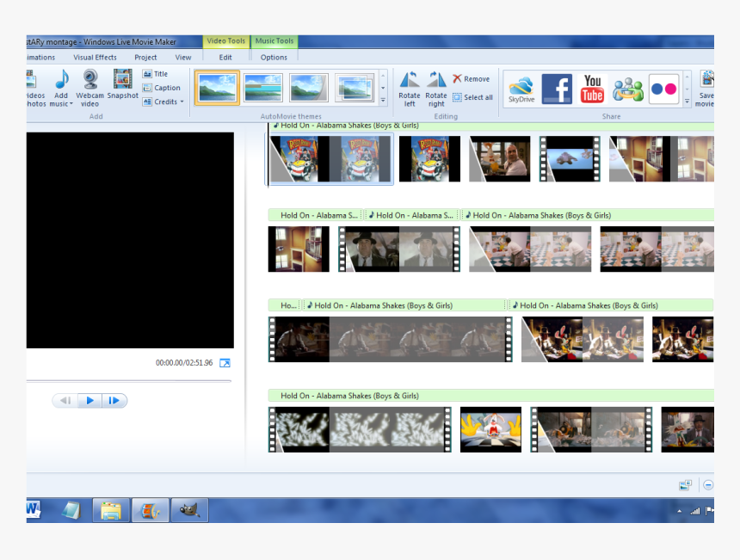
Task: Open the Options tab under Music Tools
Action: (x=274, y=58)
